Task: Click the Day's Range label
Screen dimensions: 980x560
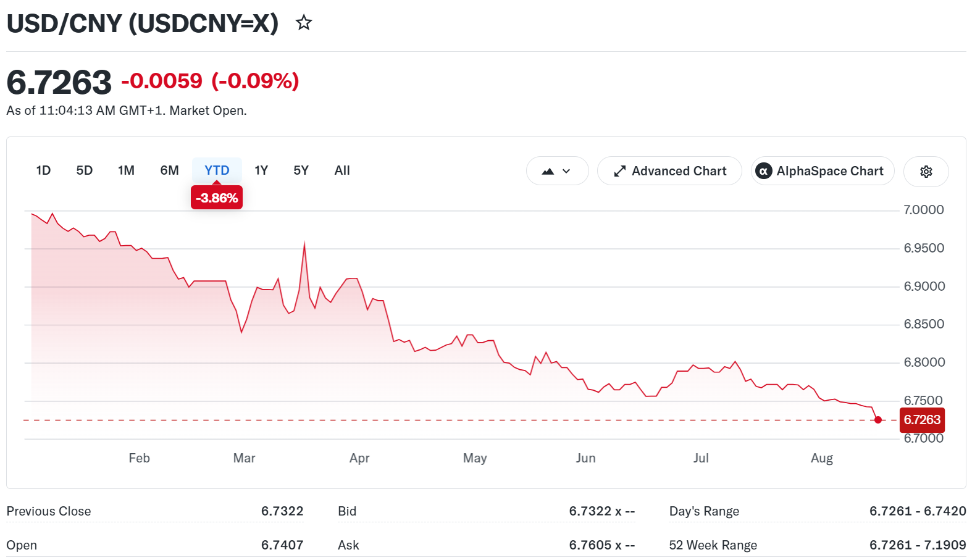Action: (704, 511)
